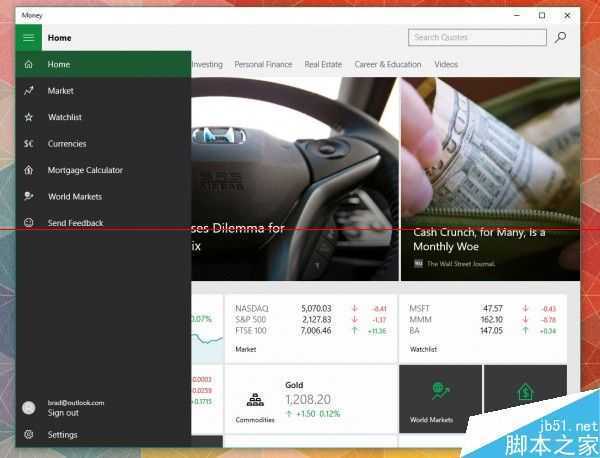Click the Home page title in header
600x458 pixels.
tap(59, 38)
